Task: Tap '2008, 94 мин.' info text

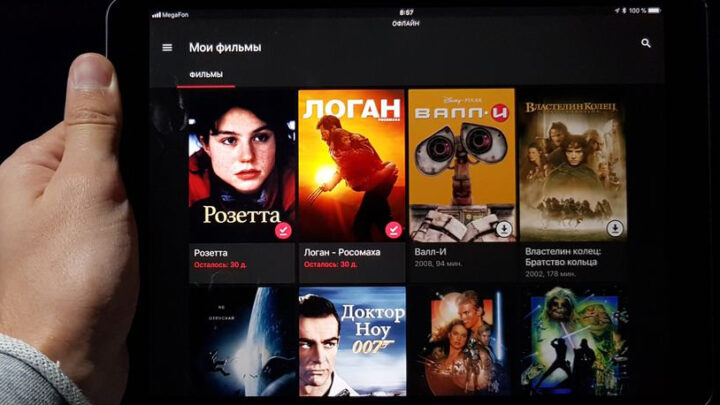Action: click(x=438, y=264)
